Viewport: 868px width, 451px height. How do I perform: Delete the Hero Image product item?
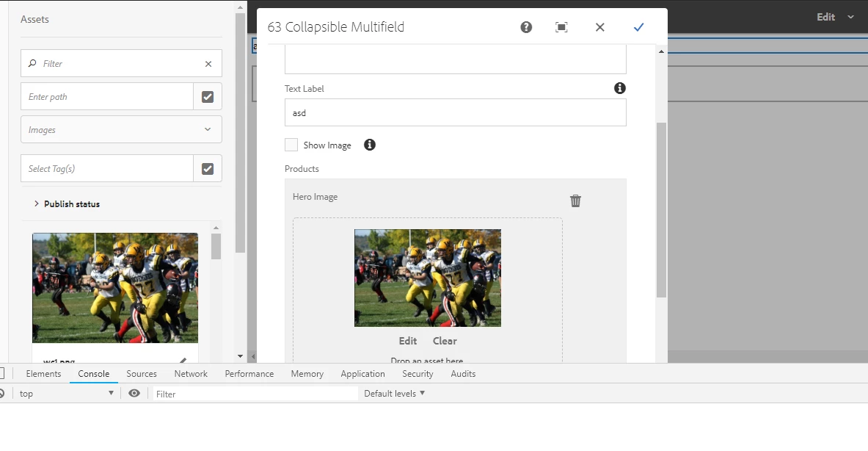(576, 201)
